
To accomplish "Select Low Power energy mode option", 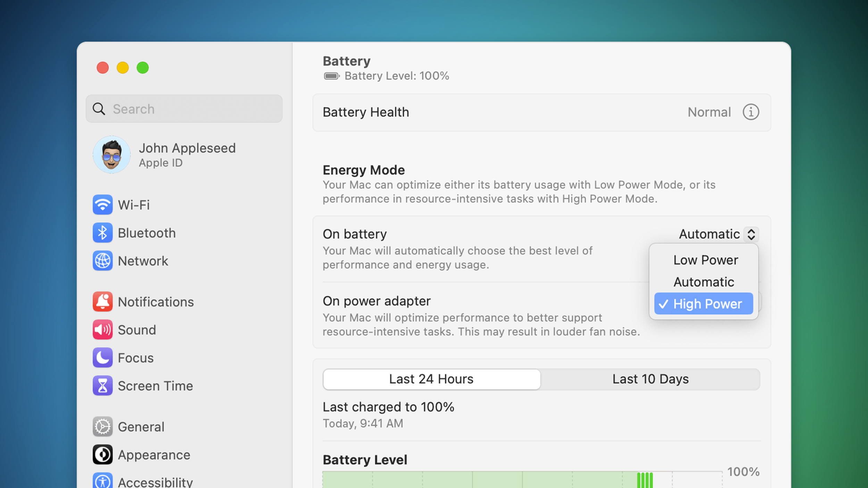I will 705,259.
